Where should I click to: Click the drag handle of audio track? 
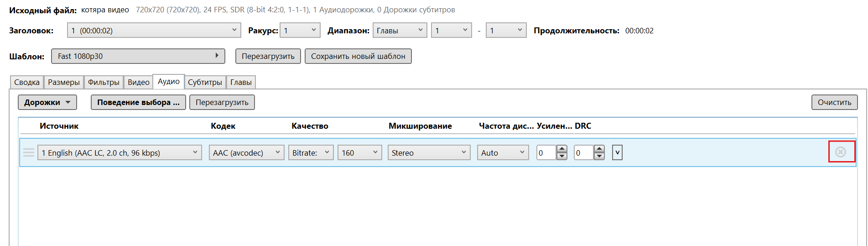29,152
